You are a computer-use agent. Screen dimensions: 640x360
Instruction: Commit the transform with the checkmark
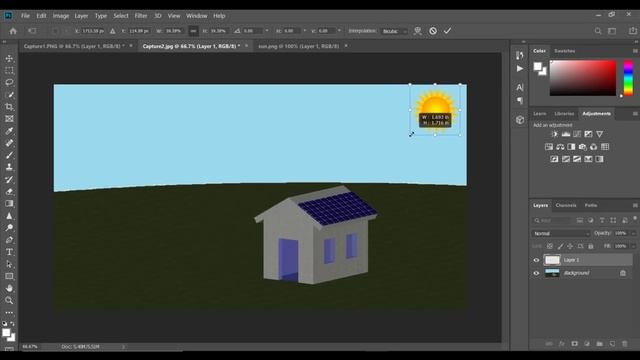click(447, 31)
